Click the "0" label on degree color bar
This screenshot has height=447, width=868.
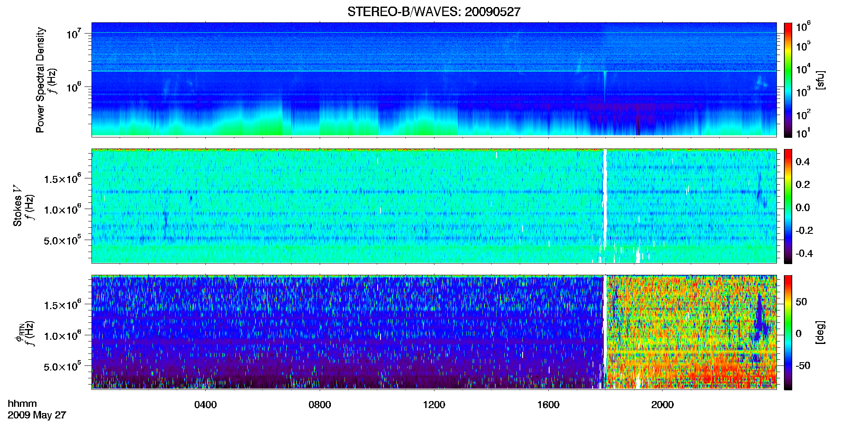coord(799,334)
